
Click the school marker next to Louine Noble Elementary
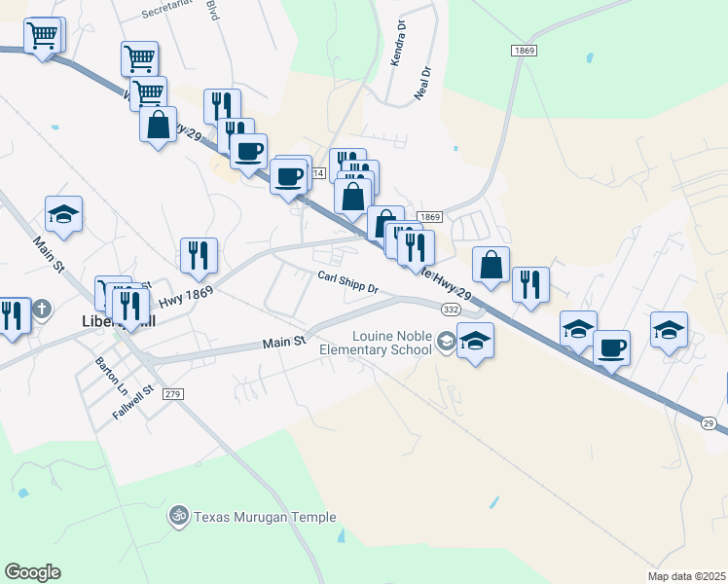475,343
